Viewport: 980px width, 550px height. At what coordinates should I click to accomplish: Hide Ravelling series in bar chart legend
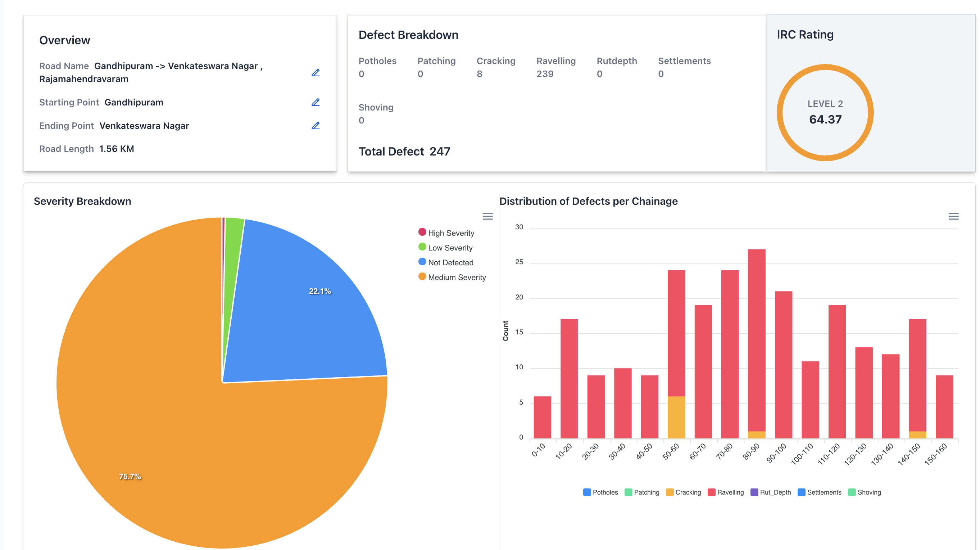[730, 492]
